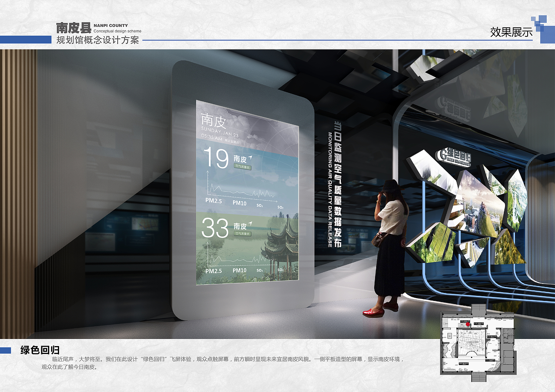Click the location arrow beside the 33 reading
The image size is (555, 392).
[x=251, y=224]
